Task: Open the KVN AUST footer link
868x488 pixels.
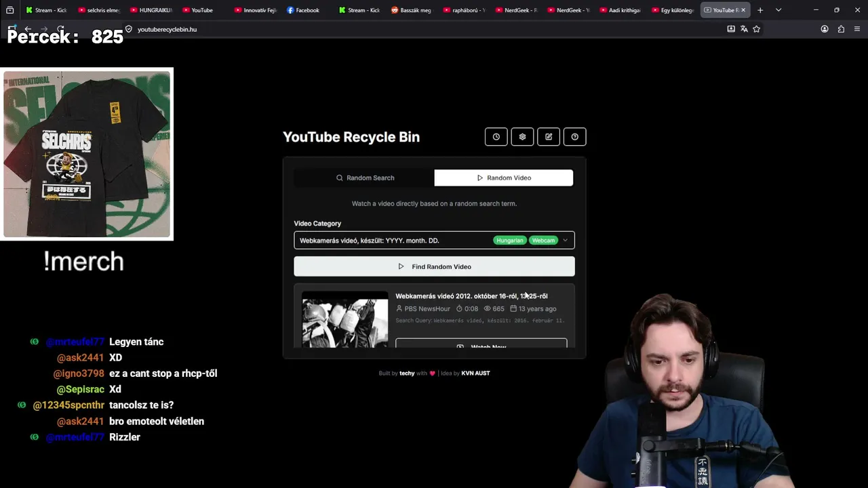Action: click(x=475, y=373)
